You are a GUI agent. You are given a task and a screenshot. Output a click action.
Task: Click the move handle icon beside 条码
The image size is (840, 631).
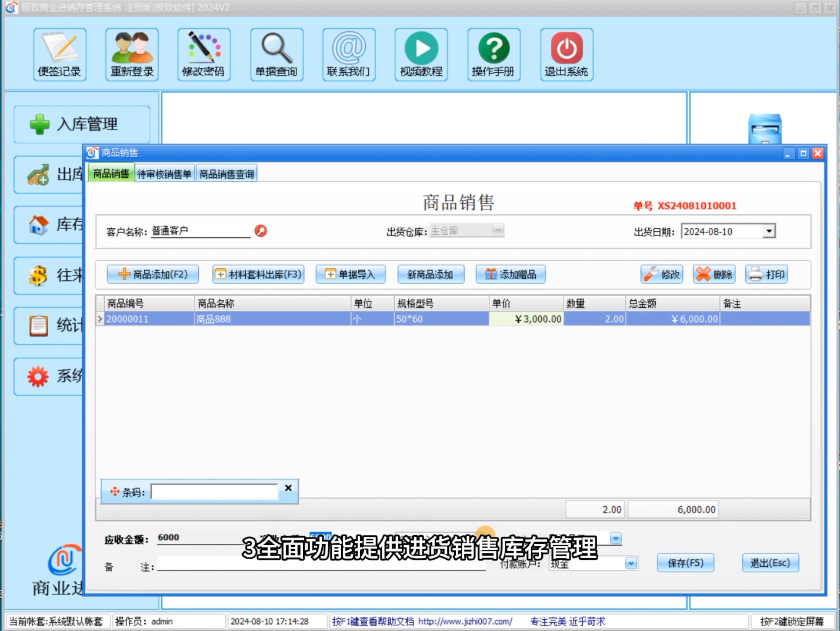pos(115,491)
